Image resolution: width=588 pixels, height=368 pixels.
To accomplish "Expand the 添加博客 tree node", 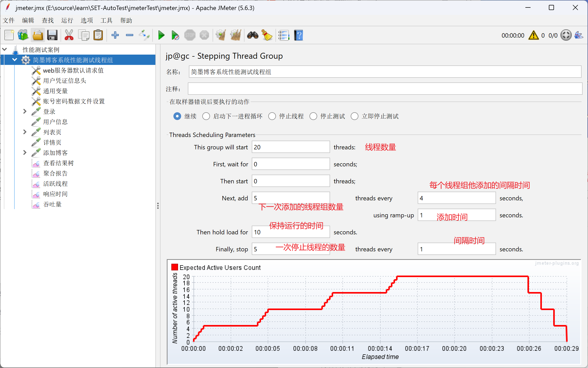I will (25, 152).
